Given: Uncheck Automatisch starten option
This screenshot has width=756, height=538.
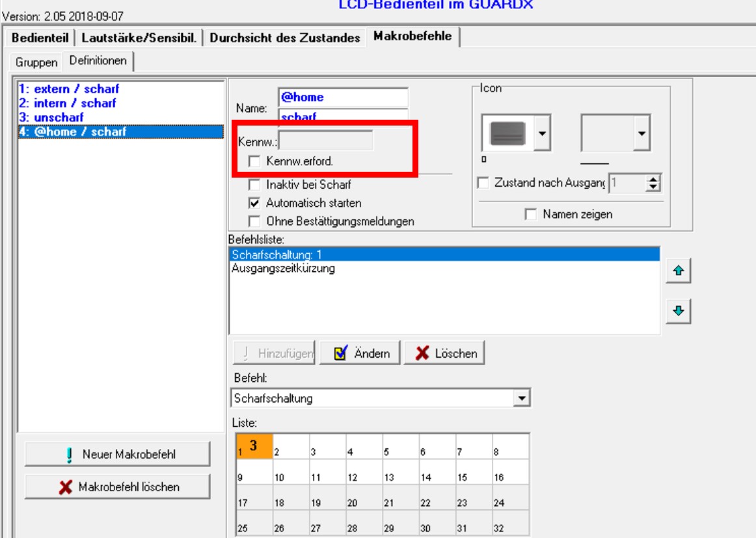Looking at the screenshot, I should tap(254, 203).
